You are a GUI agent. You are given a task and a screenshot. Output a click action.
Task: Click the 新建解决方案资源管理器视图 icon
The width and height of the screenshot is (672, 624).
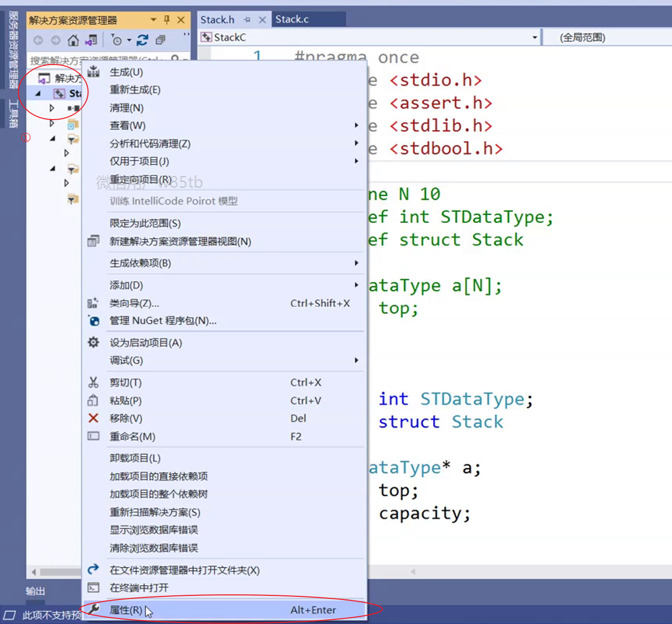94,241
